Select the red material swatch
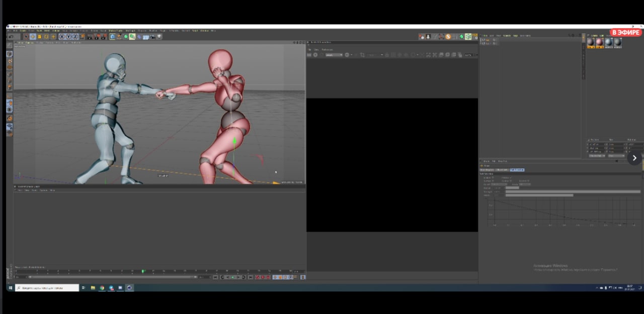The image size is (644, 314). (600, 42)
